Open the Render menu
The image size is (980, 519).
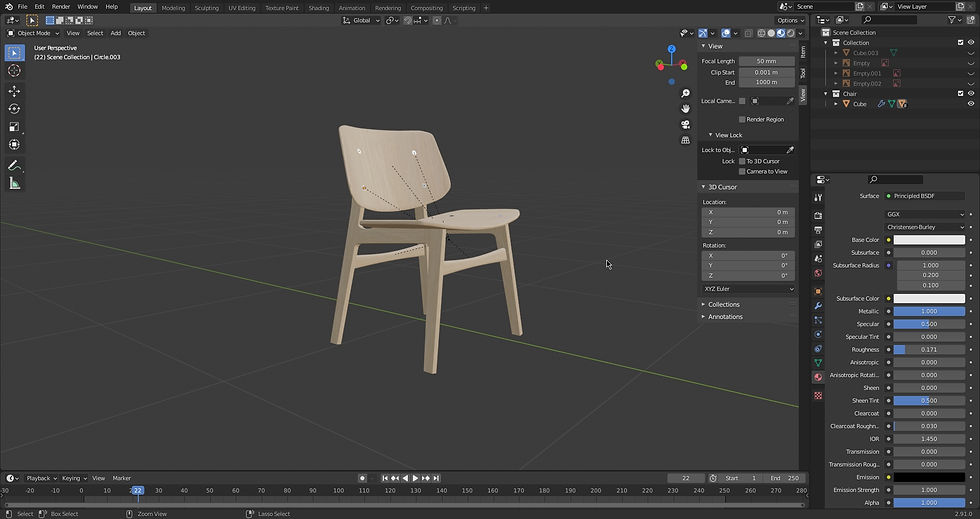coord(61,7)
